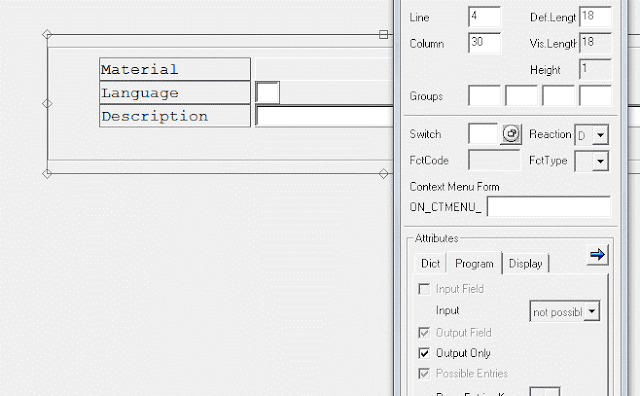
Task: Click the fourth Groups field
Action: (x=596, y=96)
